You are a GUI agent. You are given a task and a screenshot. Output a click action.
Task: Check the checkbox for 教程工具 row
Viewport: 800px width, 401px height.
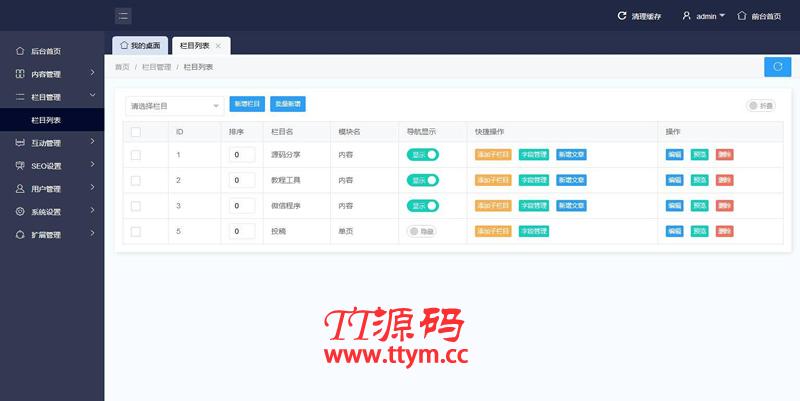click(x=136, y=180)
